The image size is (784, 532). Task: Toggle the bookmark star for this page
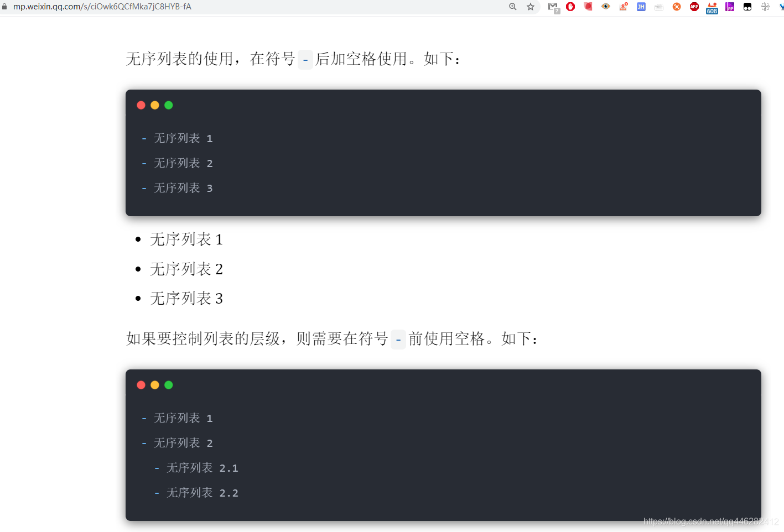click(530, 7)
